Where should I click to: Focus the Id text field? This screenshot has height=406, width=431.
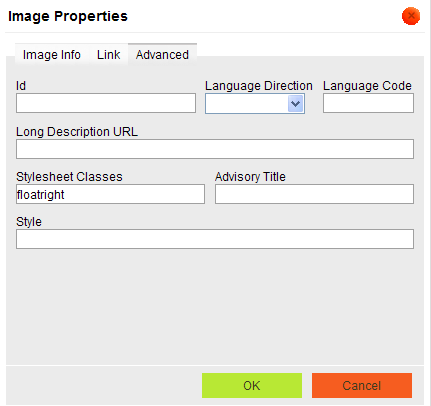tap(106, 103)
